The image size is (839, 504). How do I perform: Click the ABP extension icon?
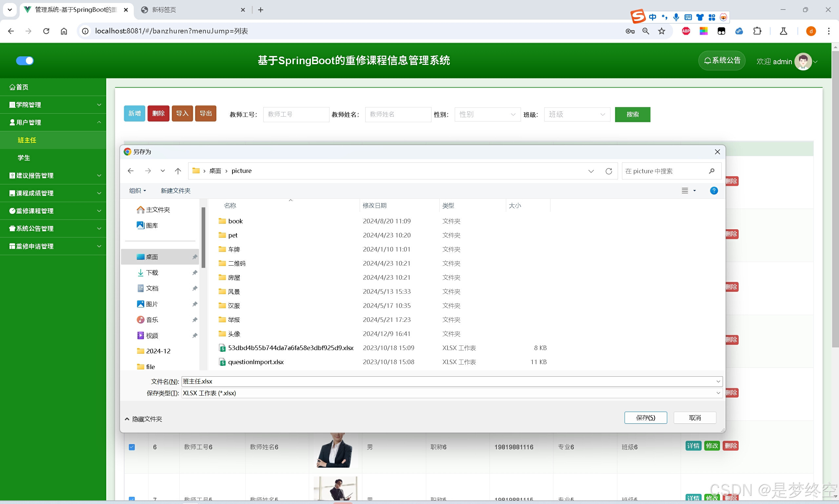(686, 31)
